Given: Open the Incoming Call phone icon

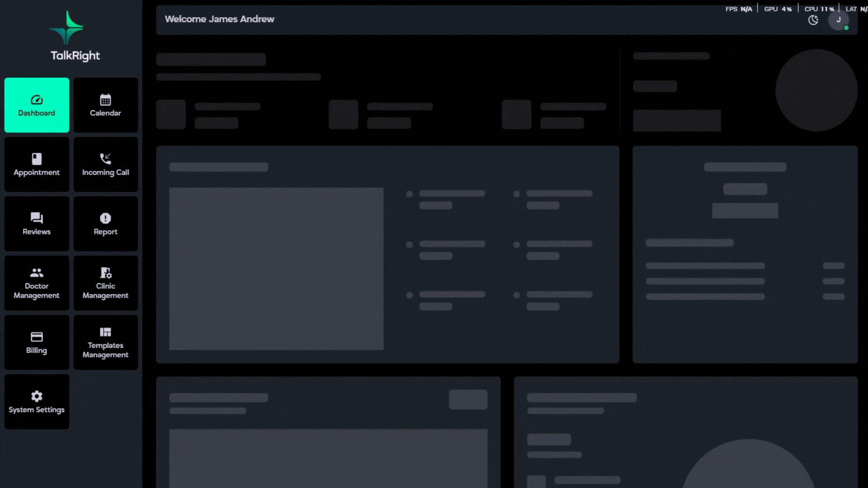Looking at the screenshot, I should coord(105,159).
